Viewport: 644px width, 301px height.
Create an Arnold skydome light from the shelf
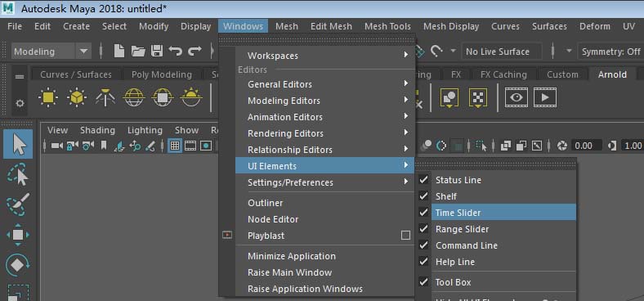(134, 97)
